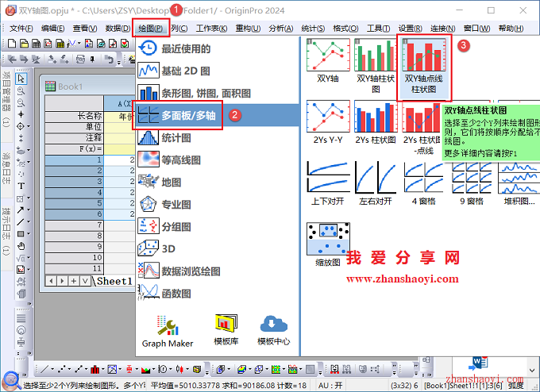Select the Pan hand tool
The height and width of the screenshot is (392, 540).
pos(21,246)
